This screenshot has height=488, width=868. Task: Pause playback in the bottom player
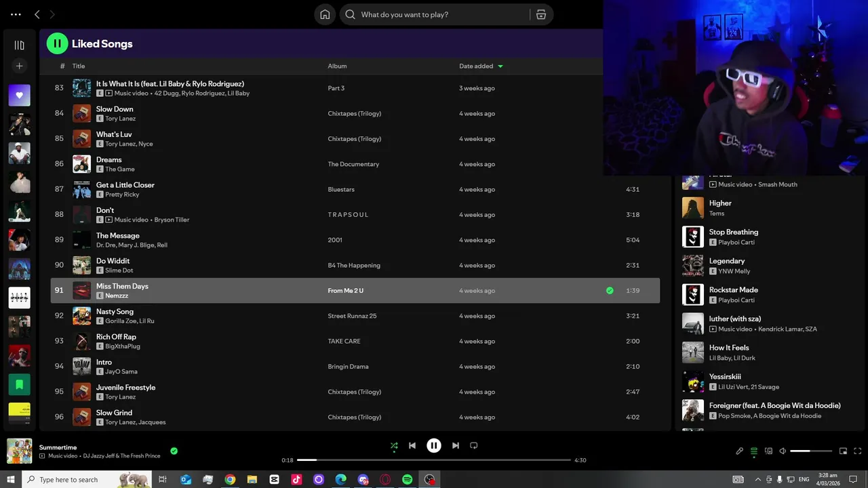click(434, 445)
